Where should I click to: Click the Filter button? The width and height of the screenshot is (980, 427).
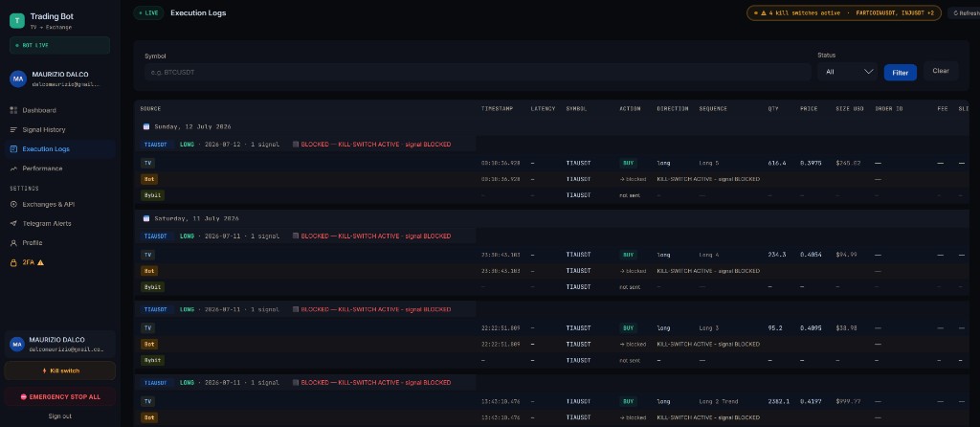click(x=900, y=73)
